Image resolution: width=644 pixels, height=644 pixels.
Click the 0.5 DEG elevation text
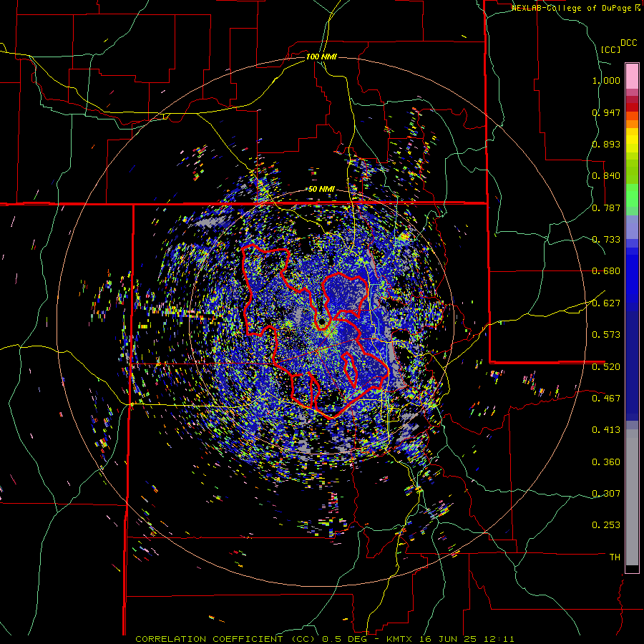(x=344, y=639)
